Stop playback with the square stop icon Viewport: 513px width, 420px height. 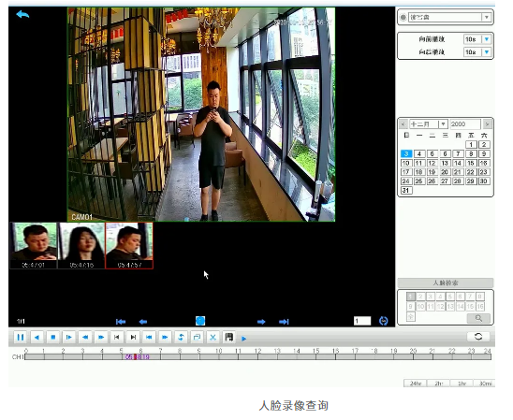point(52,337)
